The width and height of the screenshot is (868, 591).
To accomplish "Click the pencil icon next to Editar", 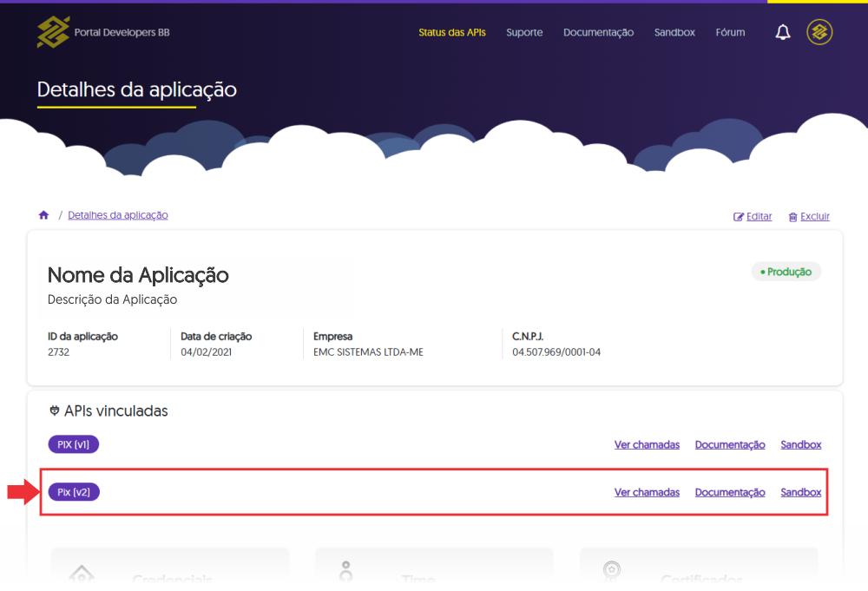I will point(739,216).
